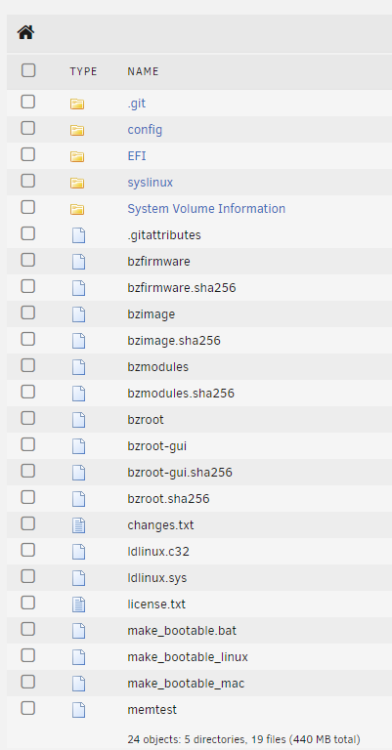
Task: Tick the select-all checkbox in the header row
Action: point(28,70)
